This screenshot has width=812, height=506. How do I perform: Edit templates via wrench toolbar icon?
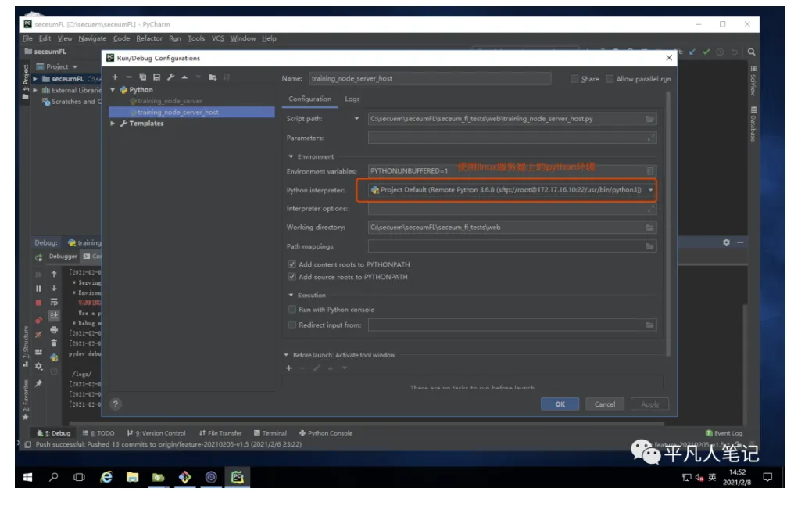(x=171, y=77)
